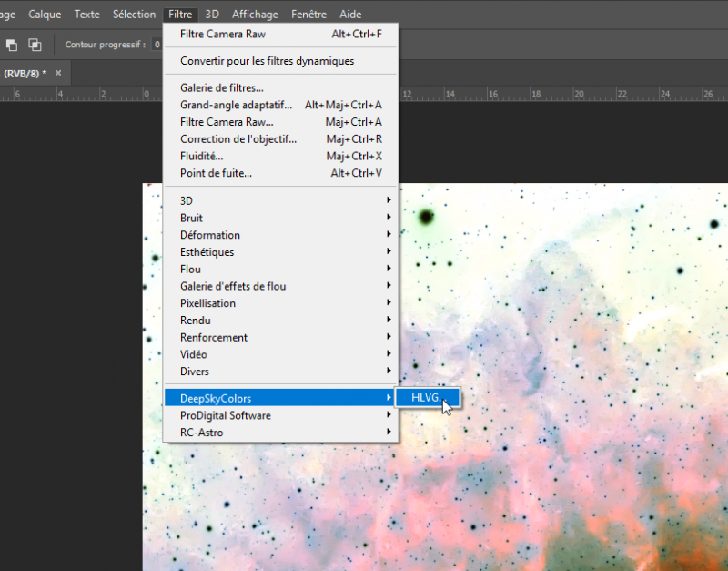Open the Flou filter submenu

[280, 269]
